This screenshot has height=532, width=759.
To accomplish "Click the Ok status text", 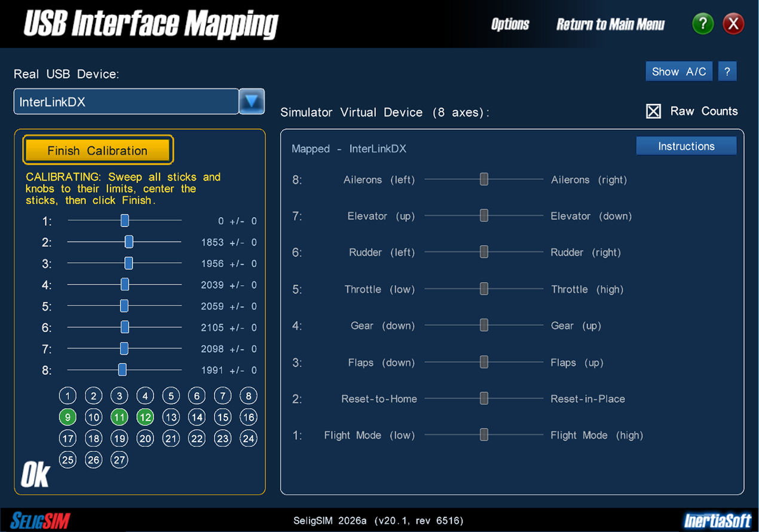I will point(35,475).
